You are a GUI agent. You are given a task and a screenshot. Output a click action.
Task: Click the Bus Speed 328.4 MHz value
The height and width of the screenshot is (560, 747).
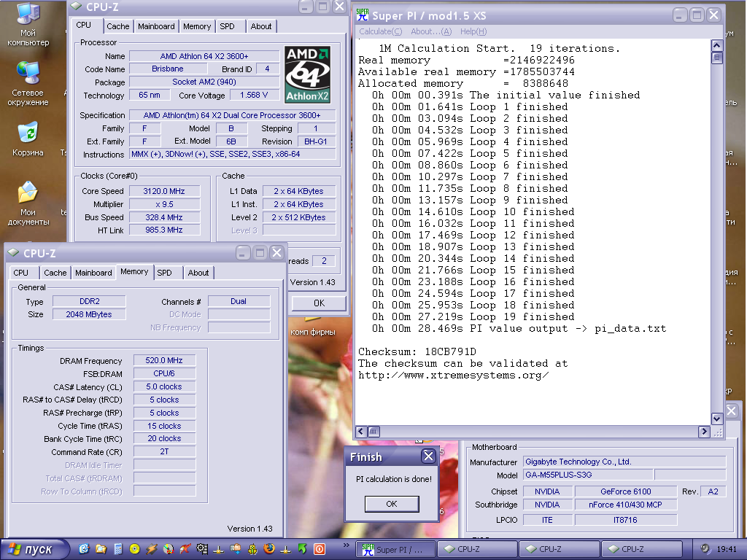[x=164, y=217]
